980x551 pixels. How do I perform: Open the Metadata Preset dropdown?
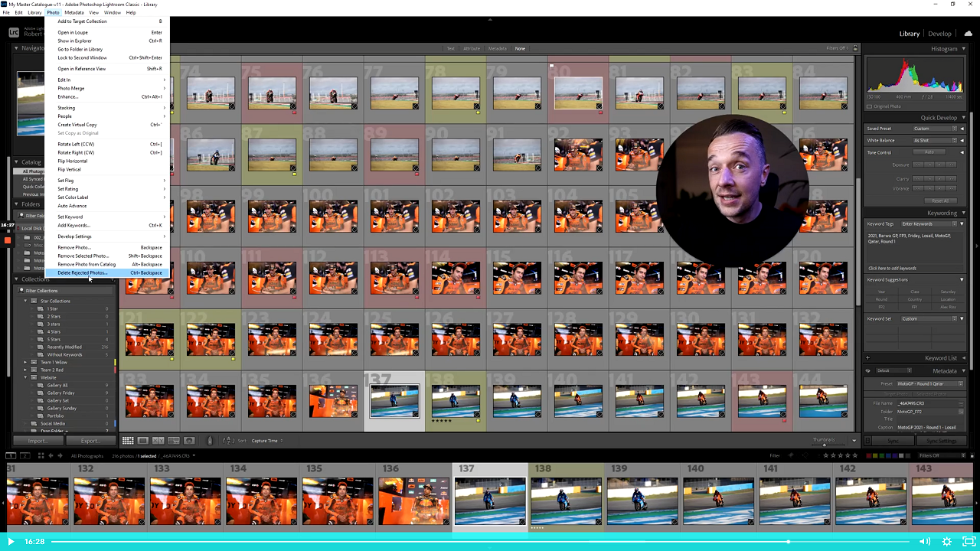[x=929, y=383]
